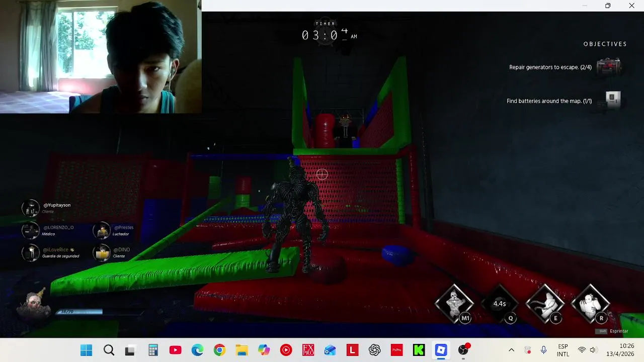Open YouTube app on the taskbar
Viewport: 644px width, 362px height.
pos(175,350)
